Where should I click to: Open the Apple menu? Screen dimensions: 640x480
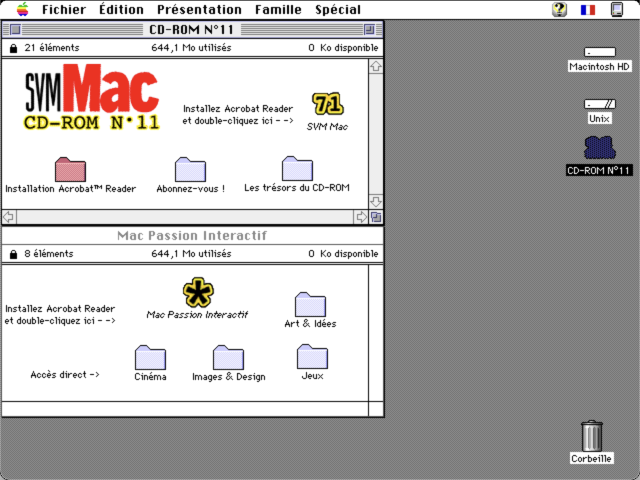click(23, 9)
